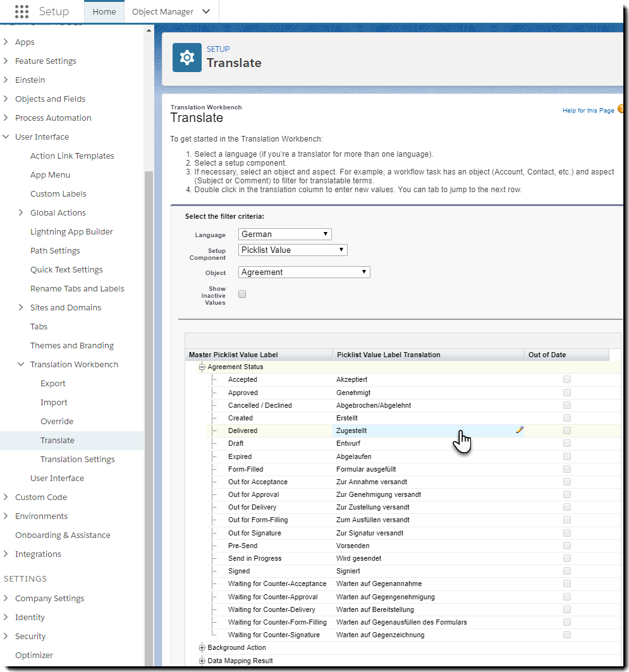Open Translation Settings sidebar item
Viewport: 629px width, 672px height.
[78, 459]
